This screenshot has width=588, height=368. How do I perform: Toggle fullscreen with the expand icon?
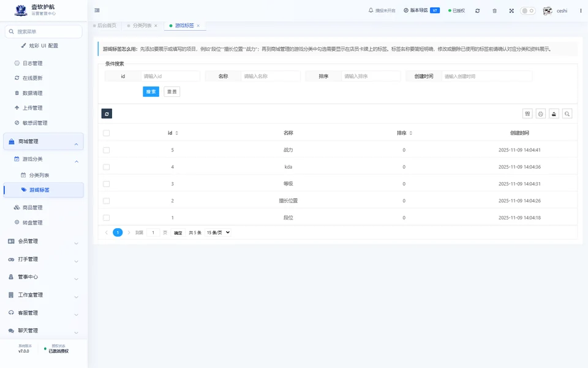[x=511, y=11]
